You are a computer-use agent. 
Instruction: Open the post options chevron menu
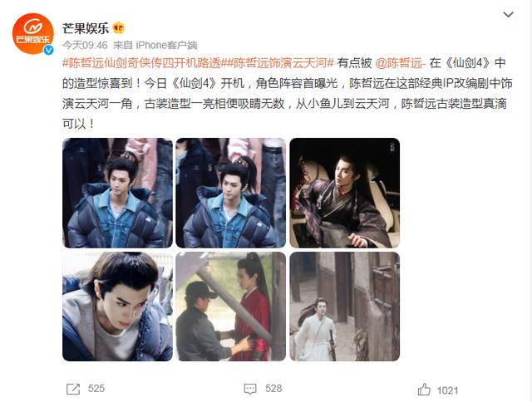[x=508, y=14]
